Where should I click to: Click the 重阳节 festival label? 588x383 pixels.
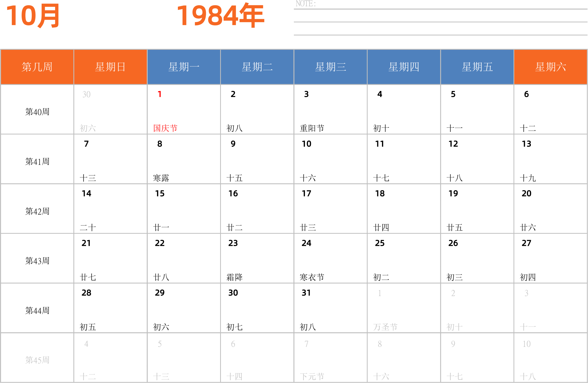click(312, 128)
